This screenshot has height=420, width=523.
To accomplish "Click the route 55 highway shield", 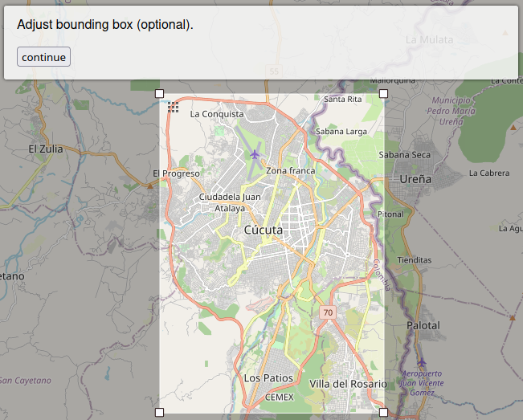I will (x=275, y=71).
